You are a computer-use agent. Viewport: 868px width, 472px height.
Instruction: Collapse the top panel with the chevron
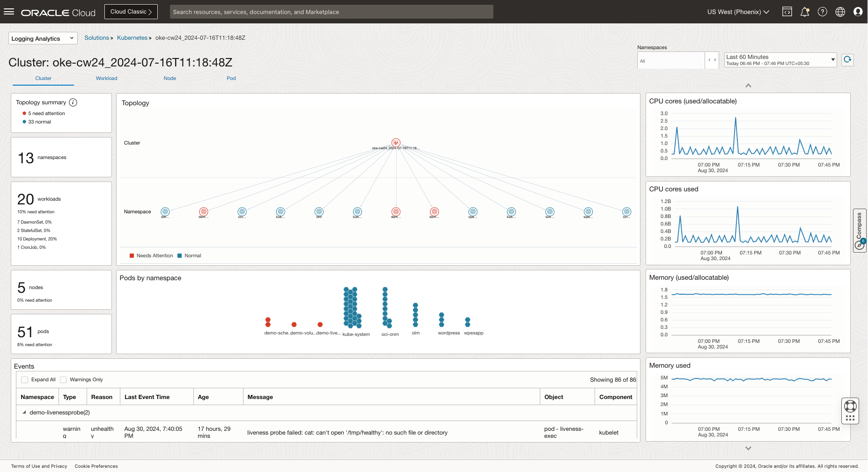748,85
